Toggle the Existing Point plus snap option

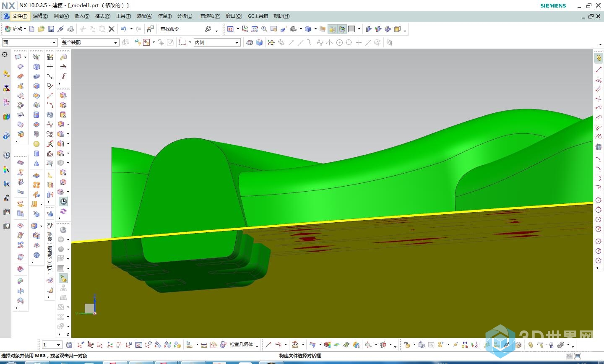(359, 42)
